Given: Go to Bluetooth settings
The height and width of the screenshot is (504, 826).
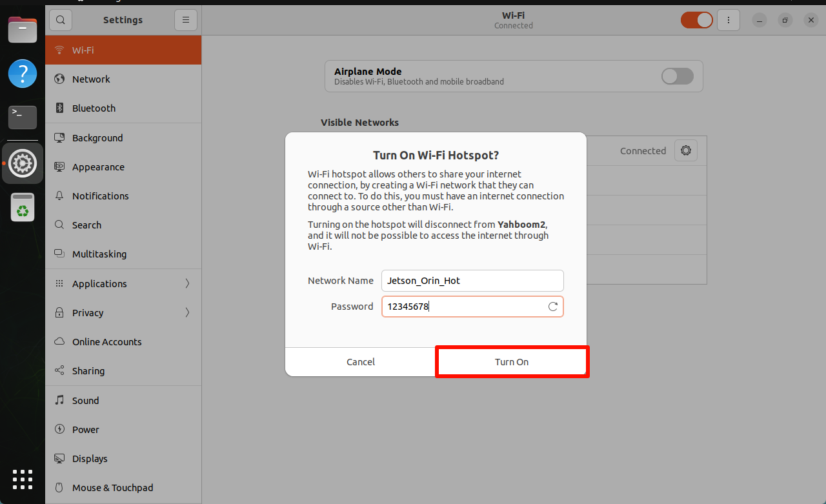Looking at the screenshot, I should click(123, 108).
